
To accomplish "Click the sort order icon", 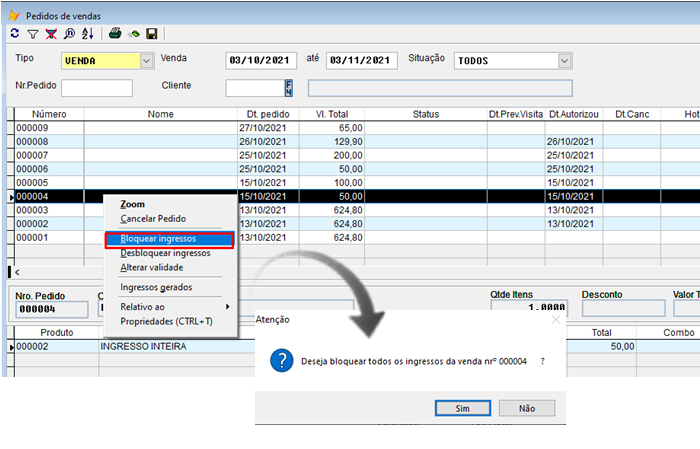I will tap(87, 34).
